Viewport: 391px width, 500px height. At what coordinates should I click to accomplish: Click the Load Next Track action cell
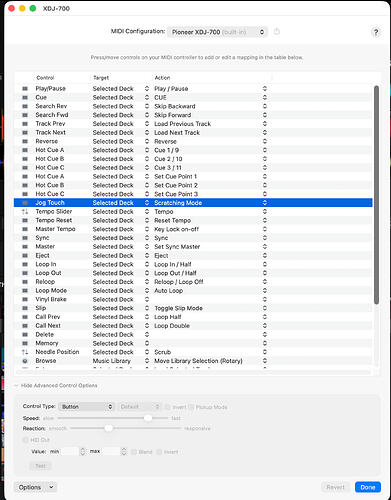coord(177,133)
